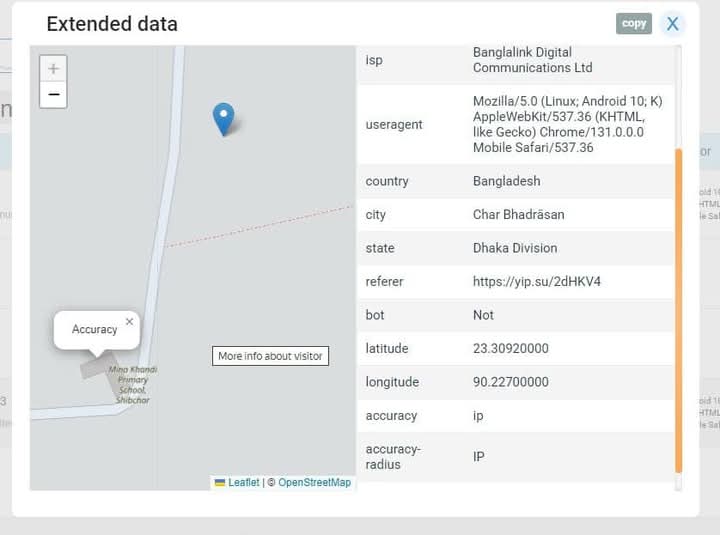Close the Accuracy popup on map
This screenshot has height=535, width=720.
(x=129, y=321)
